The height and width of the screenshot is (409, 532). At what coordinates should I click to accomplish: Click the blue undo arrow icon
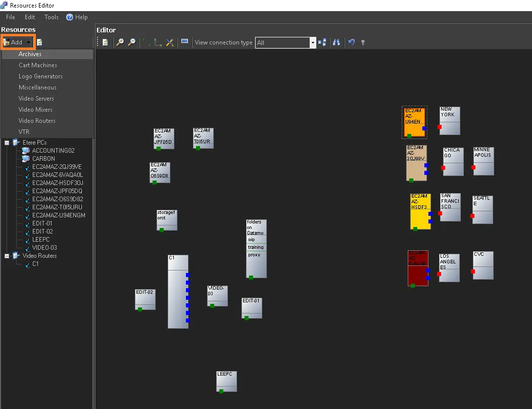pyautogui.click(x=352, y=42)
